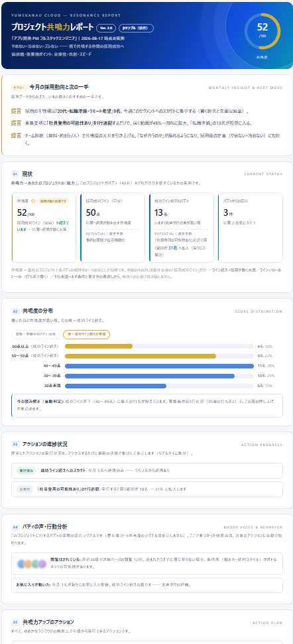293x644 pixels.
Task: Click the yellow サマリー tag
Action: 19,88
